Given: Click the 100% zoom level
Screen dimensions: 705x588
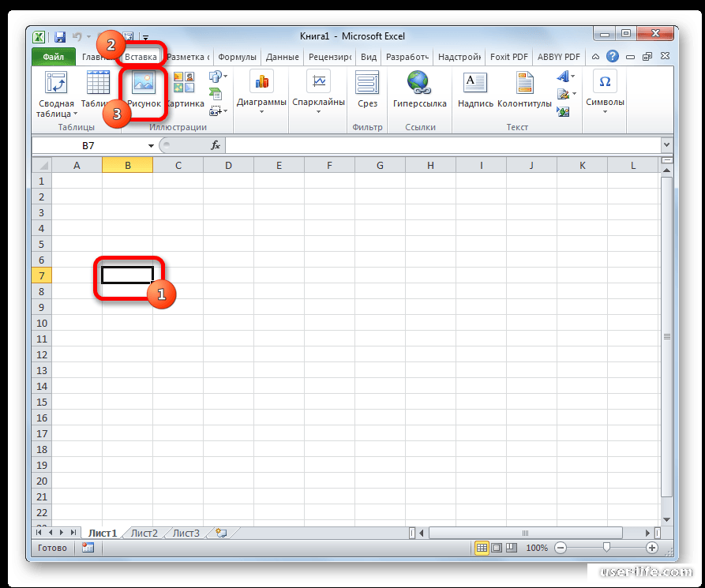Looking at the screenshot, I should pos(537,548).
